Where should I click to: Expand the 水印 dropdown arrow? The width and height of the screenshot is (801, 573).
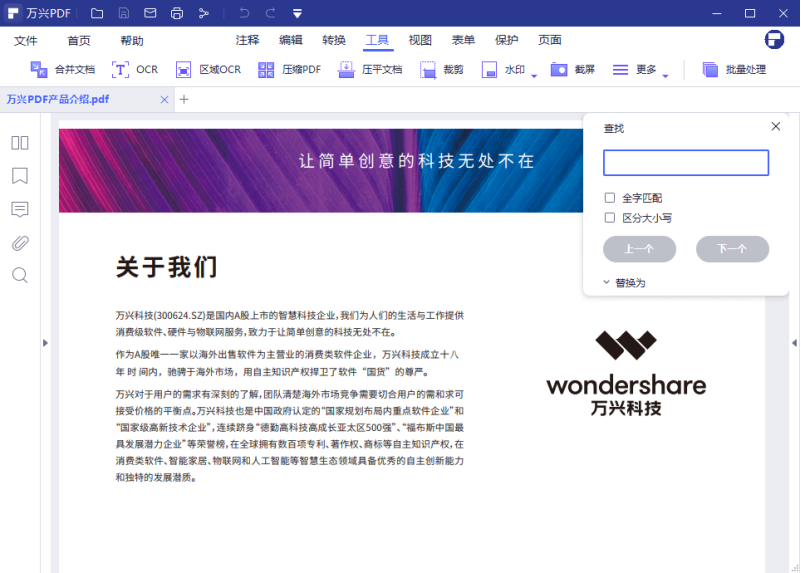[x=534, y=76]
